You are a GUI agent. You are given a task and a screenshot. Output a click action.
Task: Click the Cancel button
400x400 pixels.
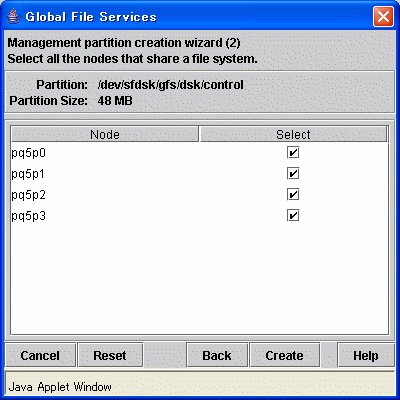click(40, 355)
